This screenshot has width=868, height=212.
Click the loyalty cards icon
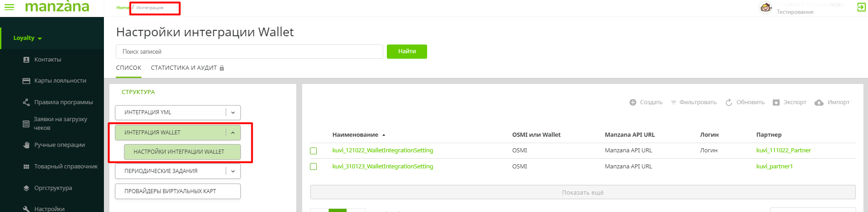26,81
